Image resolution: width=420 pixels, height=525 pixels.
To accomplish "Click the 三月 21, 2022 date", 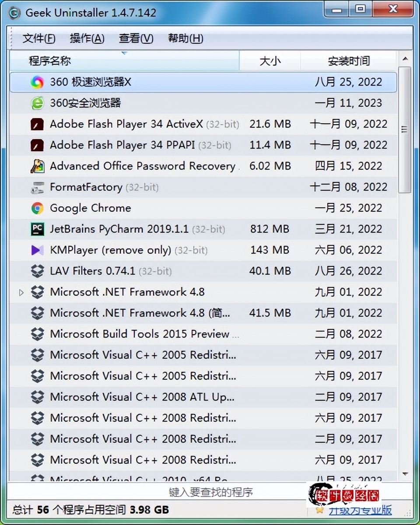I will tap(349, 229).
